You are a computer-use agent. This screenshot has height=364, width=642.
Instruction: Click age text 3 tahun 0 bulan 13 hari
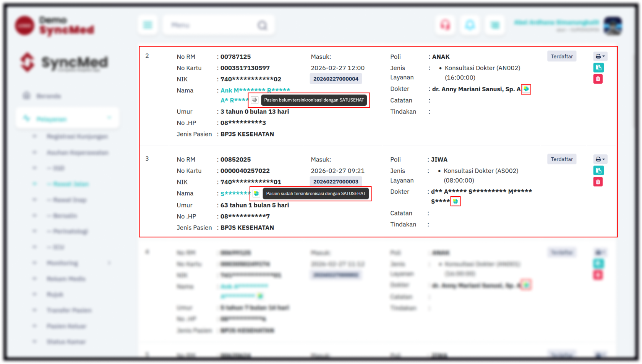click(255, 112)
